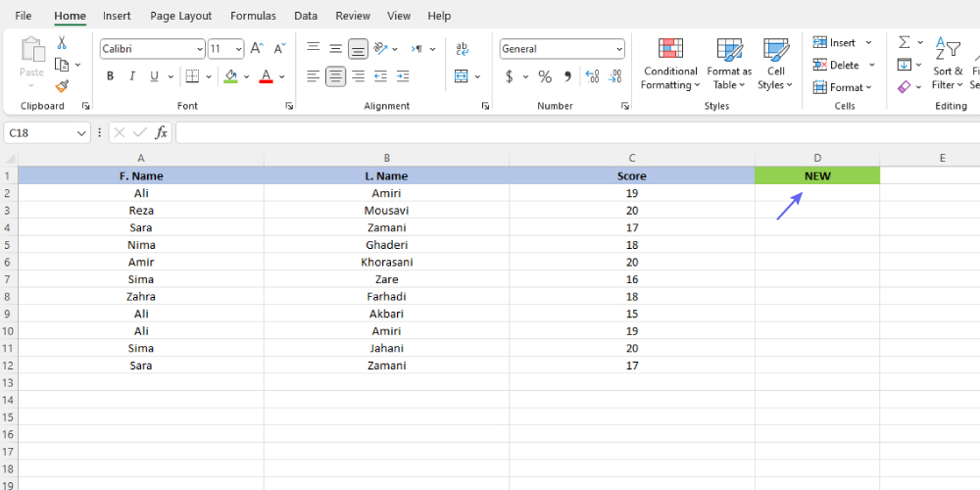Image resolution: width=980 pixels, height=490 pixels.
Task: Increase font size with the larger A icon
Action: pyautogui.click(x=257, y=48)
